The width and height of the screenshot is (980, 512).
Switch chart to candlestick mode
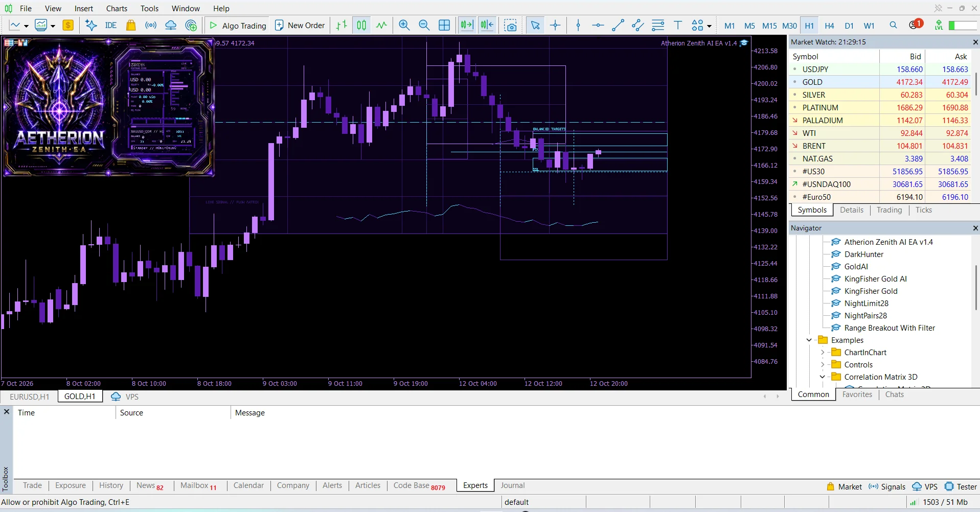361,25
